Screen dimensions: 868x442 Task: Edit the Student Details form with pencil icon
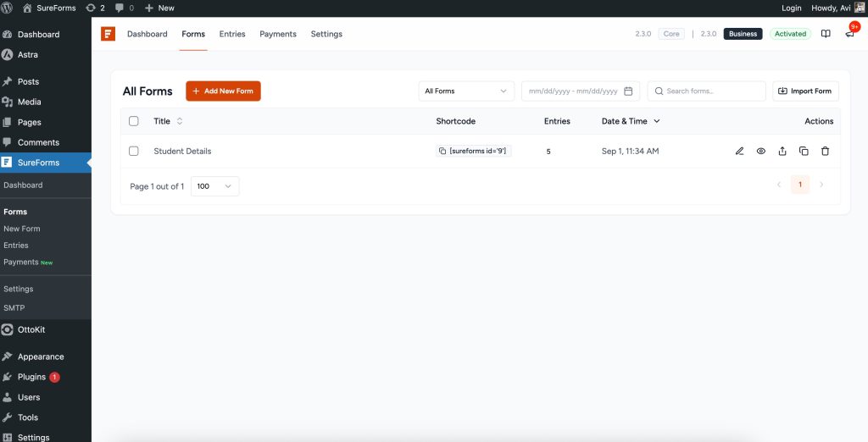(x=739, y=151)
